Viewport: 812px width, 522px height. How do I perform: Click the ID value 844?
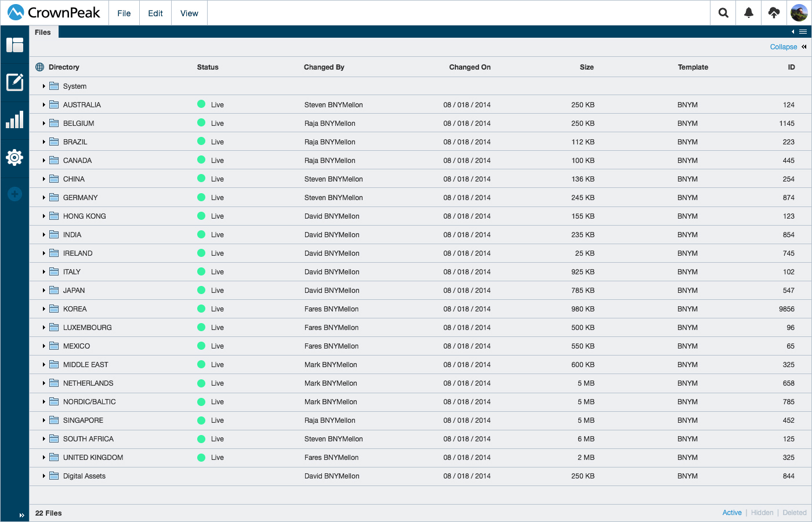[789, 476]
